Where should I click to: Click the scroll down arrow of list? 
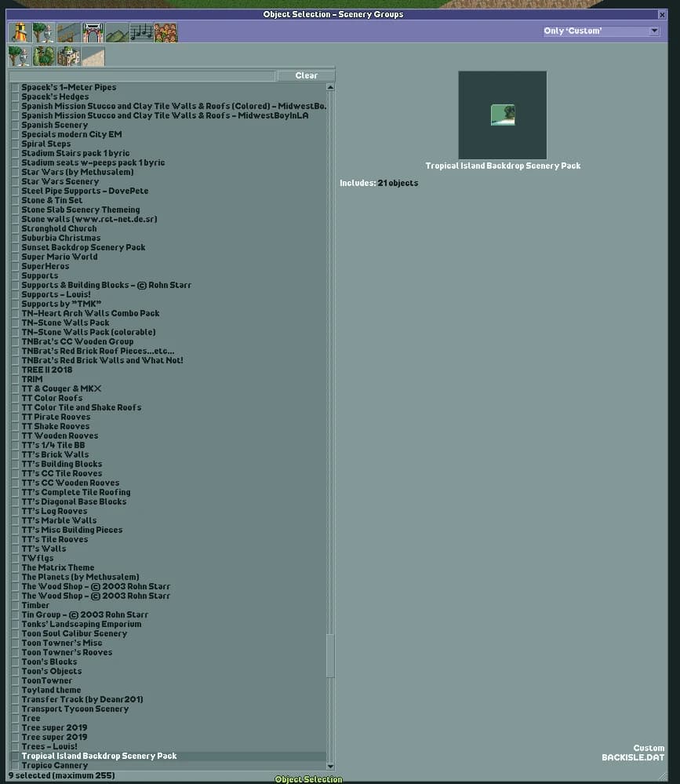coord(330,766)
